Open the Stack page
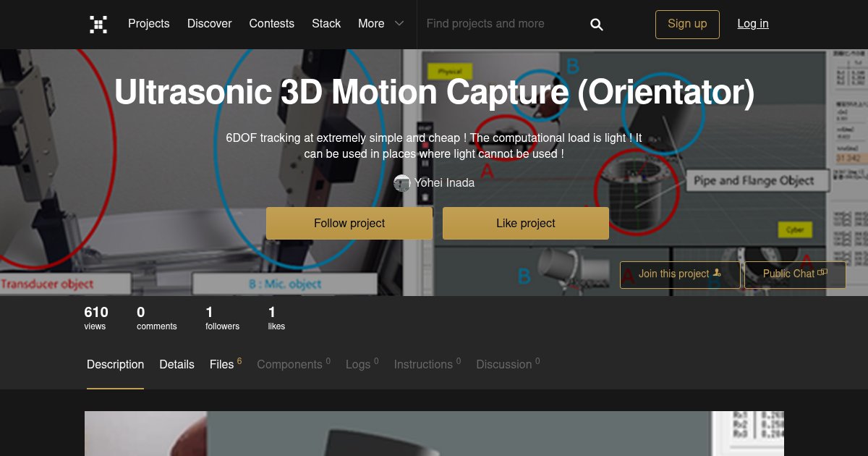The height and width of the screenshot is (456, 868). click(x=326, y=24)
